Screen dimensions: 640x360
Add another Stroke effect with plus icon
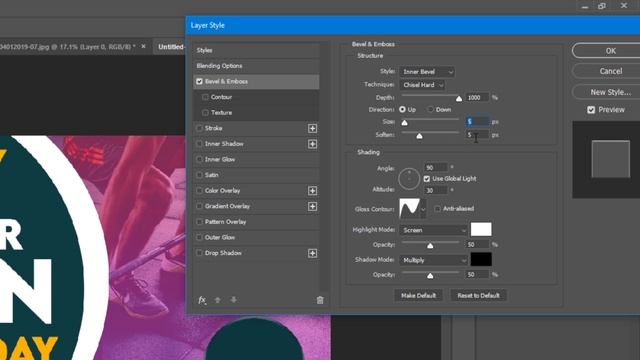[x=312, y=129]
